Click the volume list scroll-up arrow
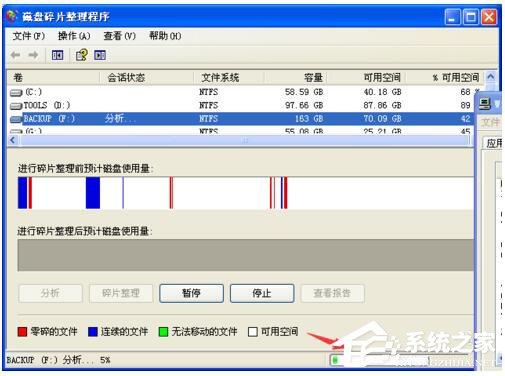The height and width of the screenshot is (376, 505). pos(490,77)
